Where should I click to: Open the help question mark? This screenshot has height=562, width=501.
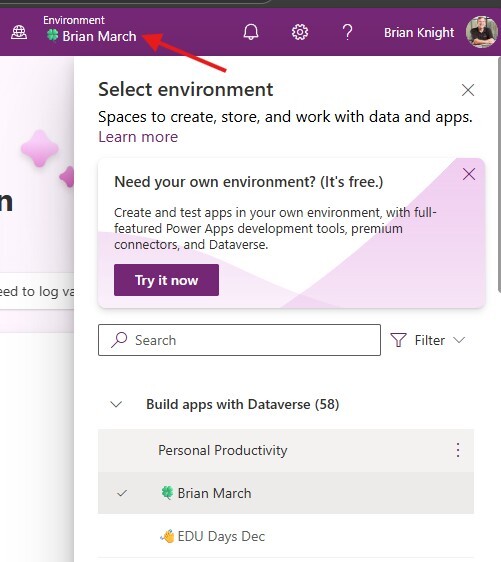[347, 32]
